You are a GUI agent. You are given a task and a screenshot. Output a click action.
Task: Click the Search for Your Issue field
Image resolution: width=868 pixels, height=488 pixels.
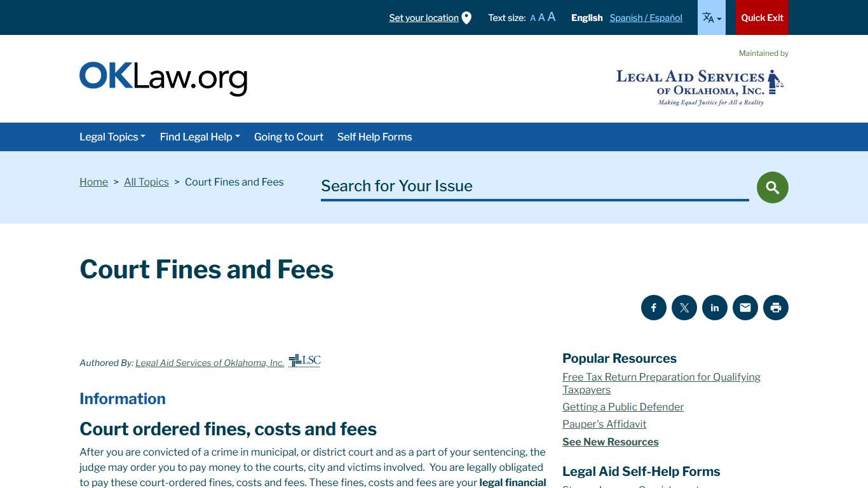[534, 186]
